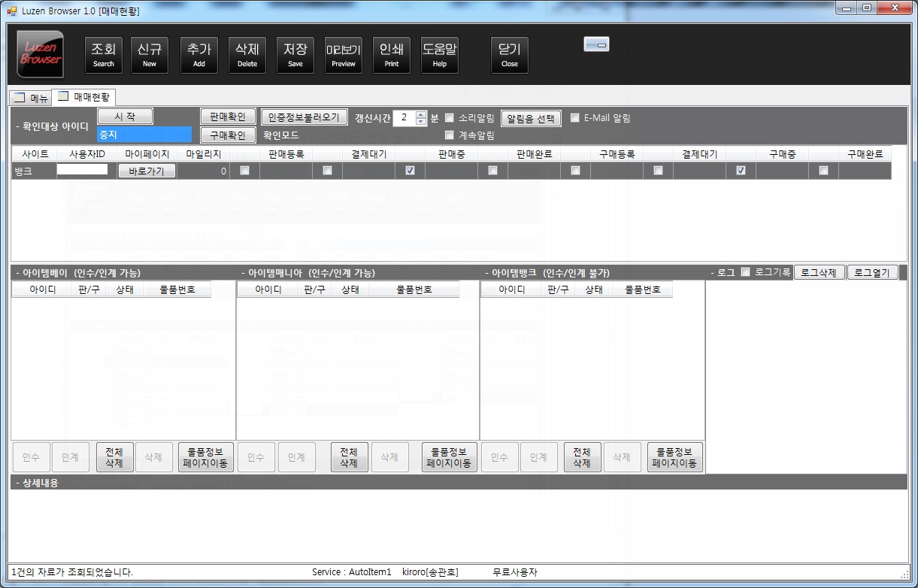Screen dimensions: 918x588
Task: Switch to the 메뉴 tab
Action: tap(31, 98)
